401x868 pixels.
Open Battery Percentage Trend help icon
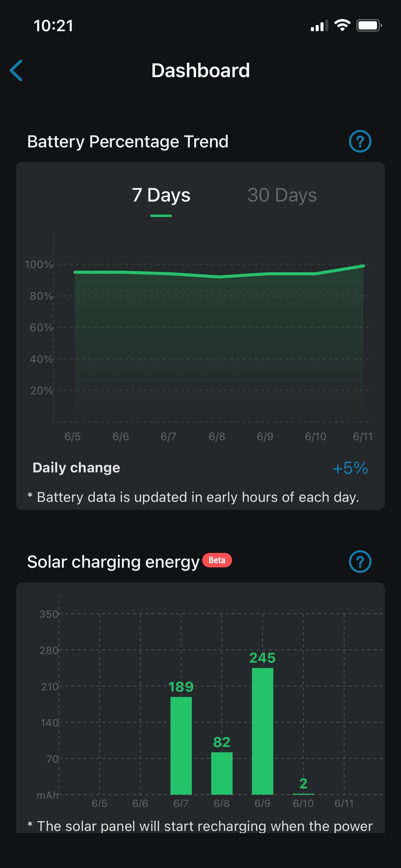pos(360,141)
